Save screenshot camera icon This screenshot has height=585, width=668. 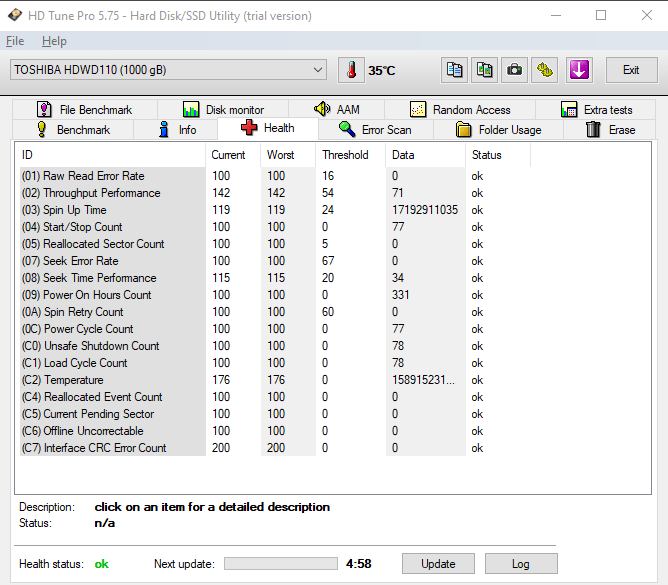pos(514,70)
